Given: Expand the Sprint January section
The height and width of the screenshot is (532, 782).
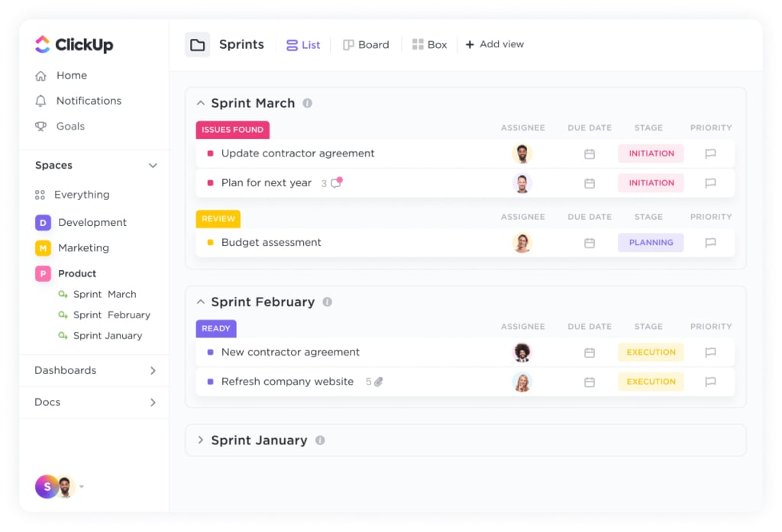Looking at the screenshot, I should 201,440.
